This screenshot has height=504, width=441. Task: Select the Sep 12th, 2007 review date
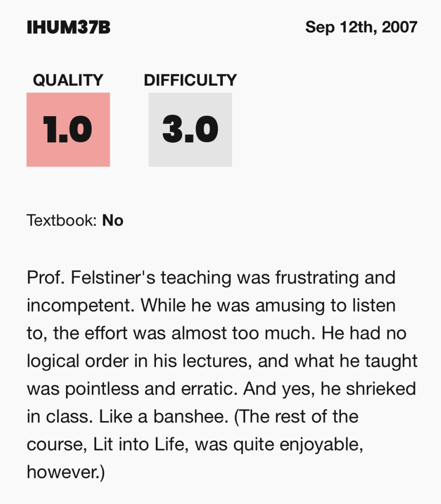tap(361, 27)
